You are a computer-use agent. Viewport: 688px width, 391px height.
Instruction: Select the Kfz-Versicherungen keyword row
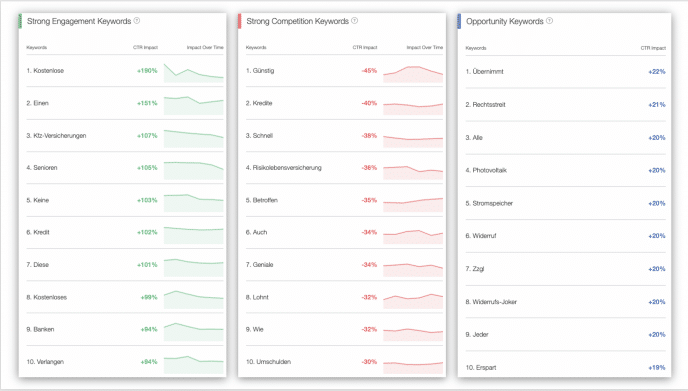click(x=125, y=136)
